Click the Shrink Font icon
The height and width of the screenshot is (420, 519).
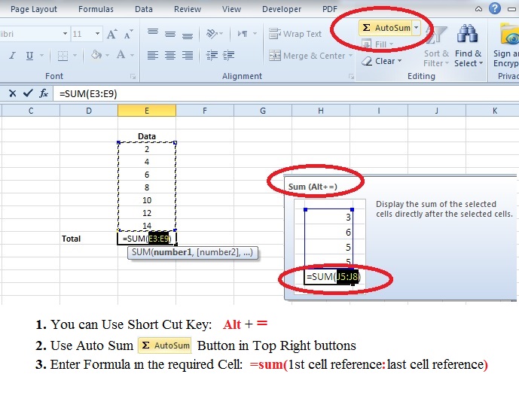(128, 34)
